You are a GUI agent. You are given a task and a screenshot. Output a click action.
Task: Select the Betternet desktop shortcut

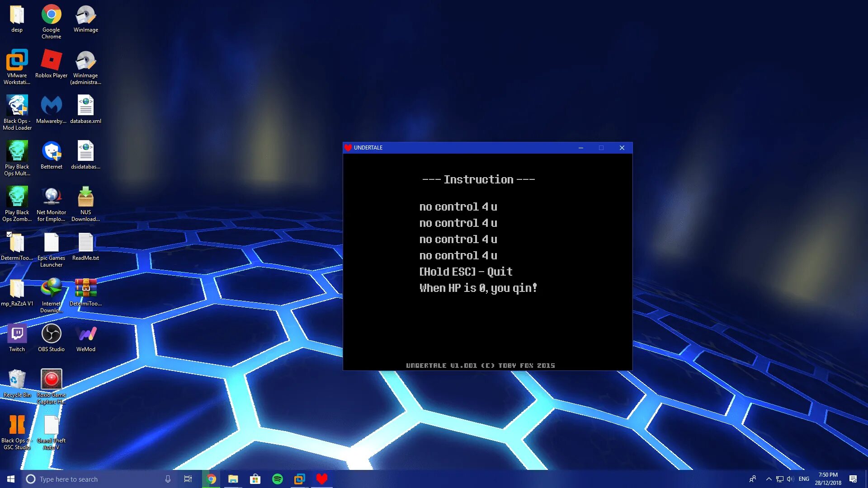tap(51, 152)
